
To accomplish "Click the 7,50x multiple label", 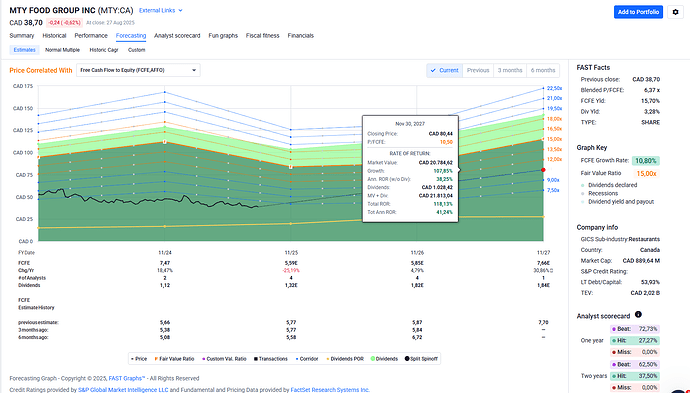I will 553,190.
